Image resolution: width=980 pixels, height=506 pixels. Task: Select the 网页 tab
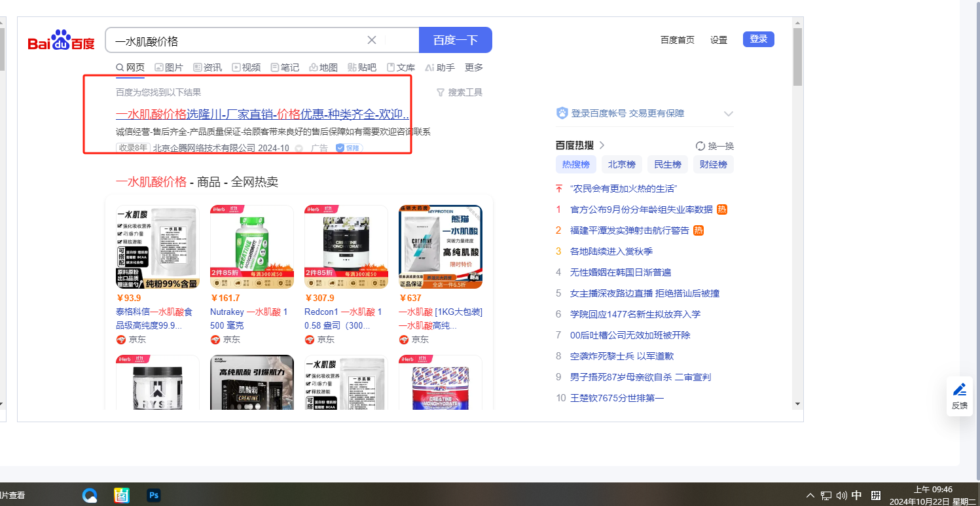tap(130, 67)
